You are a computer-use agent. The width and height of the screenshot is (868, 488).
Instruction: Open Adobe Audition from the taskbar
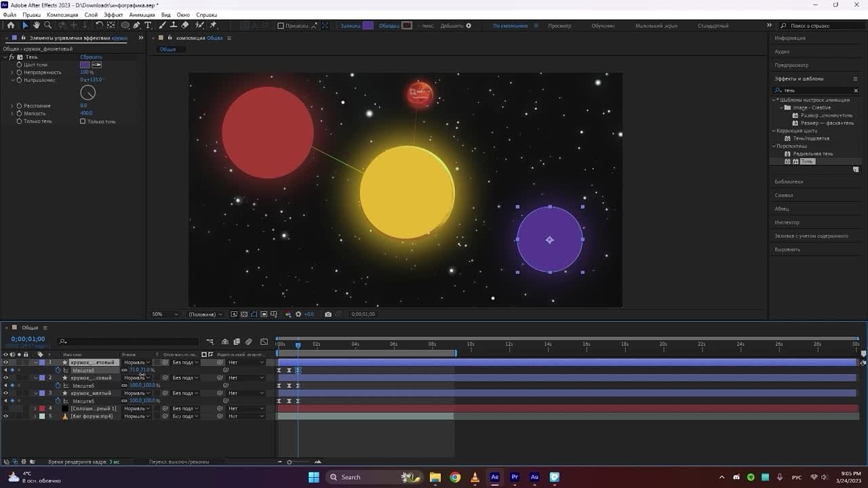tap(534, 477)
